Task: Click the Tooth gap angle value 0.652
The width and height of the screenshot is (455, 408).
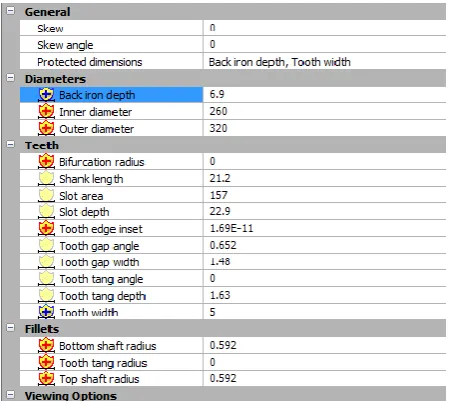Action: pos(324,245)
